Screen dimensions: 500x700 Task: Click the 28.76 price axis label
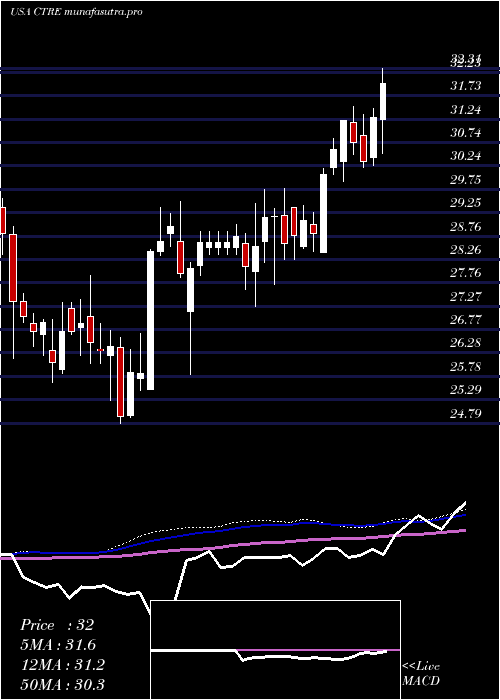click(x=466, y=227)
